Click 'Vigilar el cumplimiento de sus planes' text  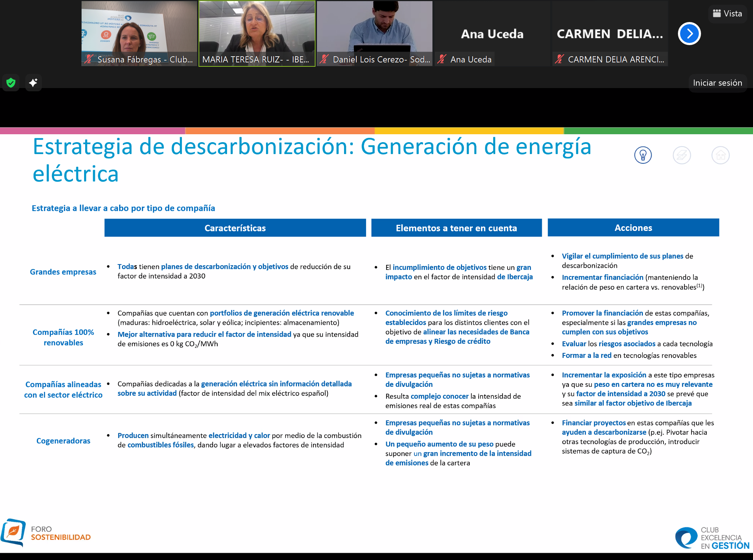(x=623, y=256)
